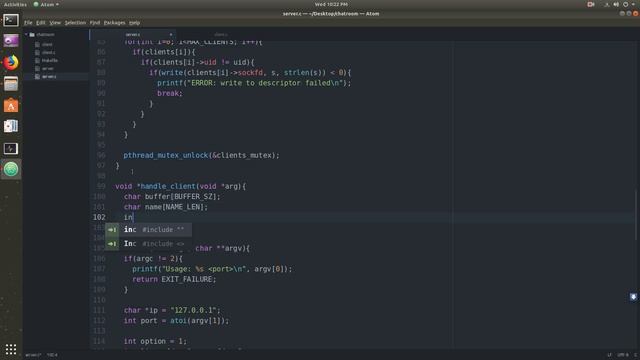Click the screen recording indicator in top bar
The image size is (640, 360).
pos(590,4)
